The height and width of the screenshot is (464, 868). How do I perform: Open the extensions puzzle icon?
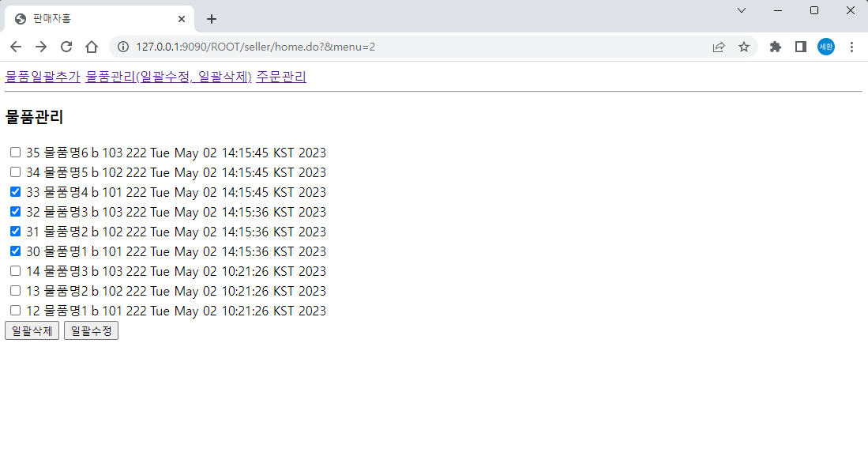[776, 47]
